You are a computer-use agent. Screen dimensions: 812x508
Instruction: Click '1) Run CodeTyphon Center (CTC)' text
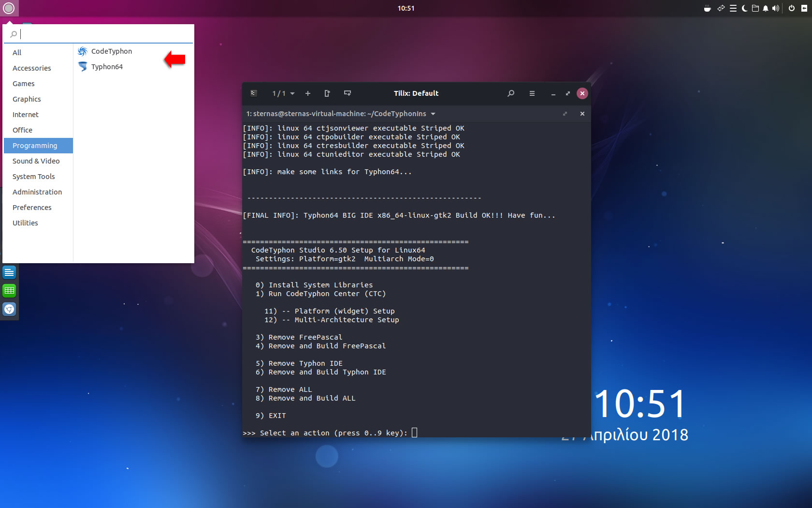coord(320,294)
